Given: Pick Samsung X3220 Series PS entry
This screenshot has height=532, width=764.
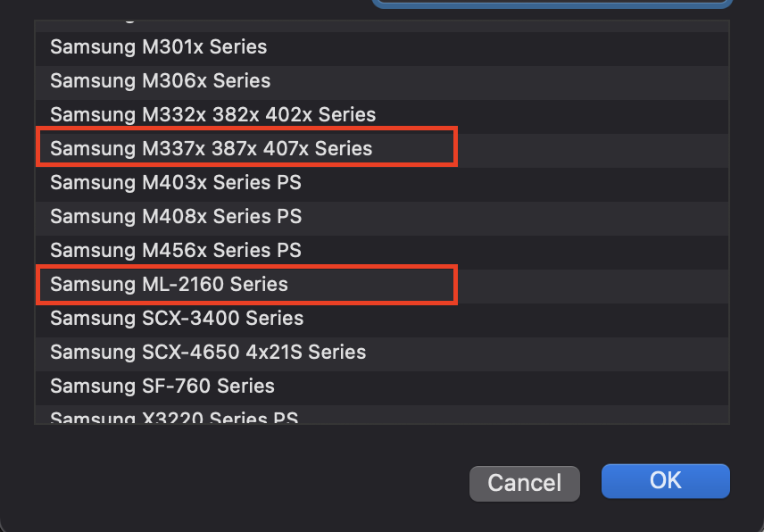Looking at the screenshot, I should coord(174,417).
